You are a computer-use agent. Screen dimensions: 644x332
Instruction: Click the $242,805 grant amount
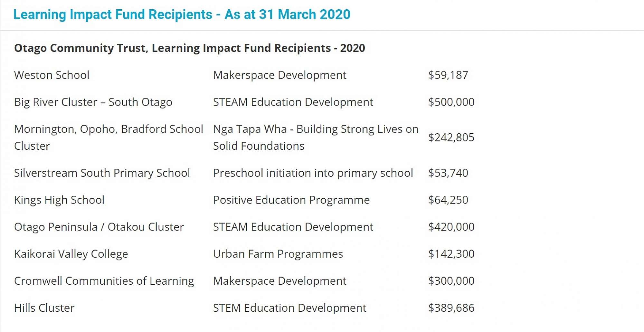click(x=451, y=138)
